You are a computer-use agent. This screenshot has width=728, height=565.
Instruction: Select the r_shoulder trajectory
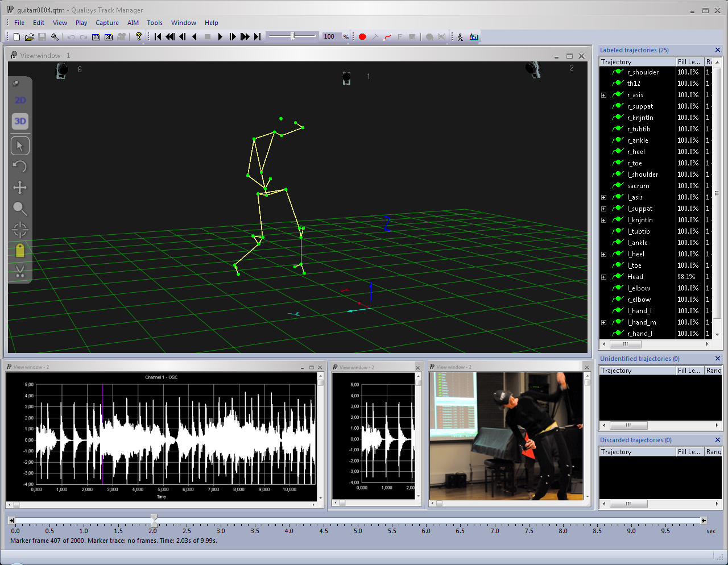[x=643, y=72]
